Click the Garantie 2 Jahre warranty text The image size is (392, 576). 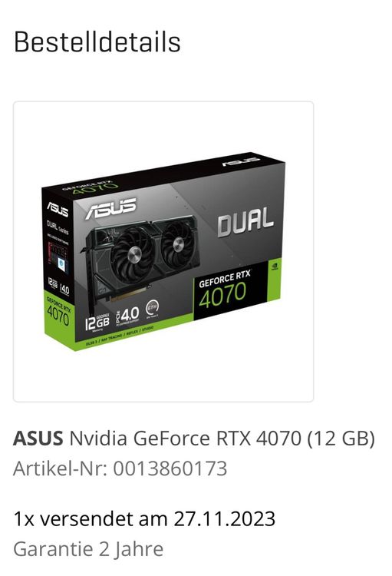coord(88,549)
